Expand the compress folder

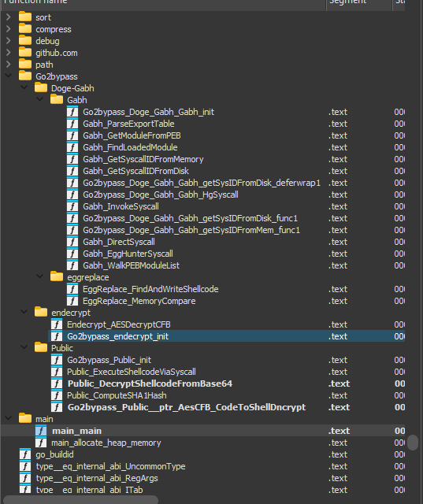click(9, 29)
